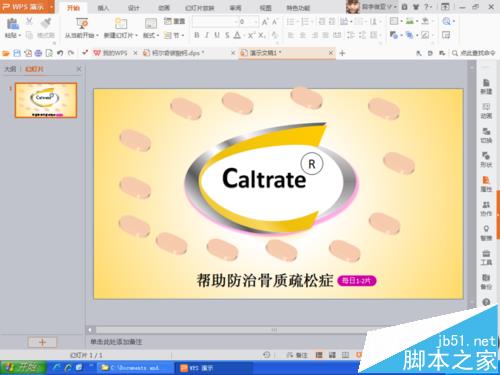Toggle Bold formatting
This screenshot has width=500, height=375.
197,35
